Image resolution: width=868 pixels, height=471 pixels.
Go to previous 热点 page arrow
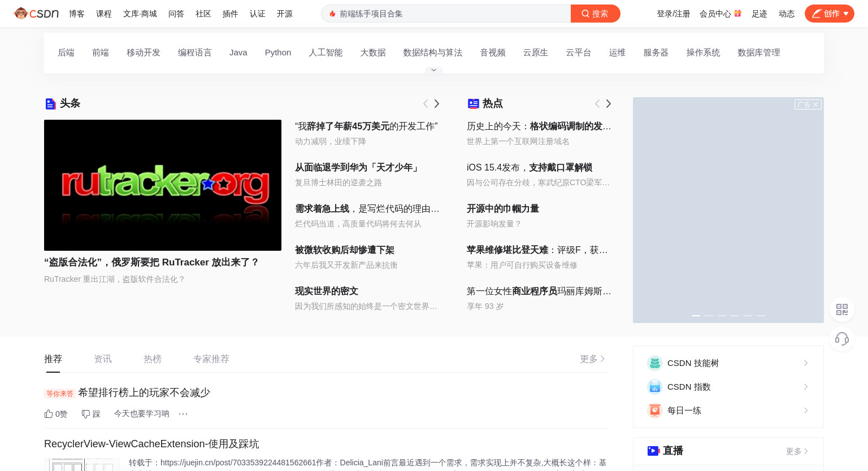pos(597,103)
